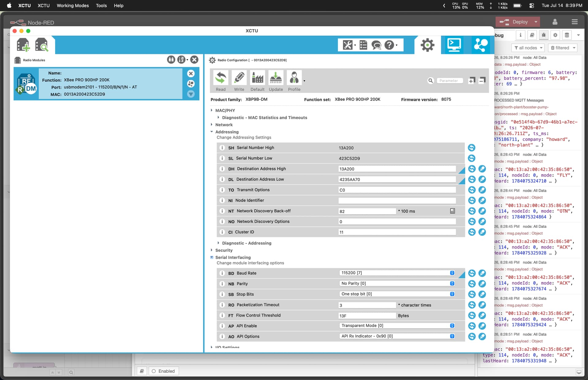Click the parameter search magnifier icon
The width and height of the screenshot is (588, 380).
[x=431, y=81]
